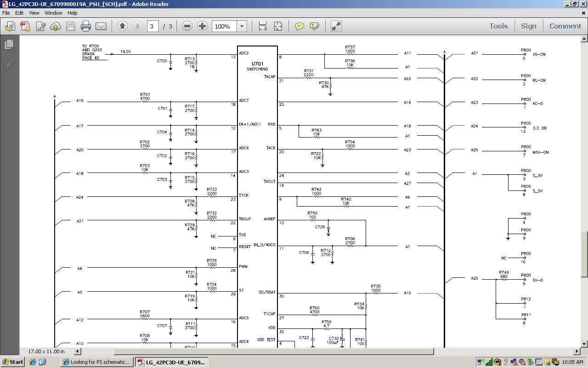Click the total page count '/ 3'
The image size is (588, 368).
click(x=168, y=26)
